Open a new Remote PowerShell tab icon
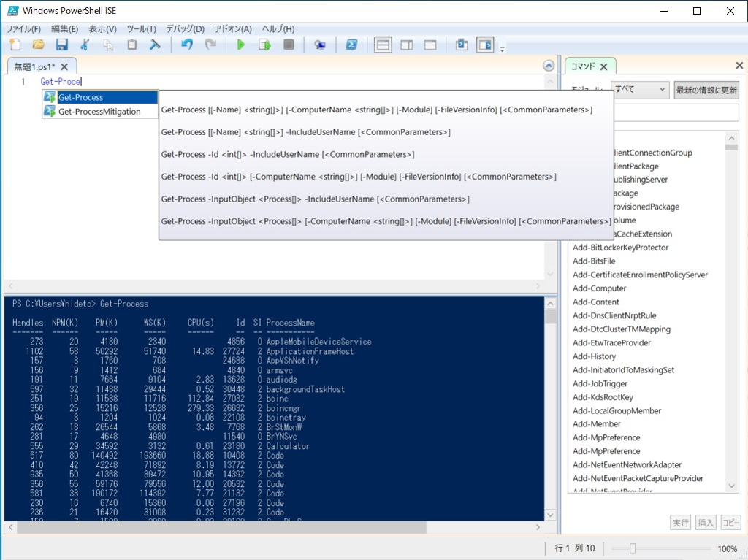 pos(320,45)
